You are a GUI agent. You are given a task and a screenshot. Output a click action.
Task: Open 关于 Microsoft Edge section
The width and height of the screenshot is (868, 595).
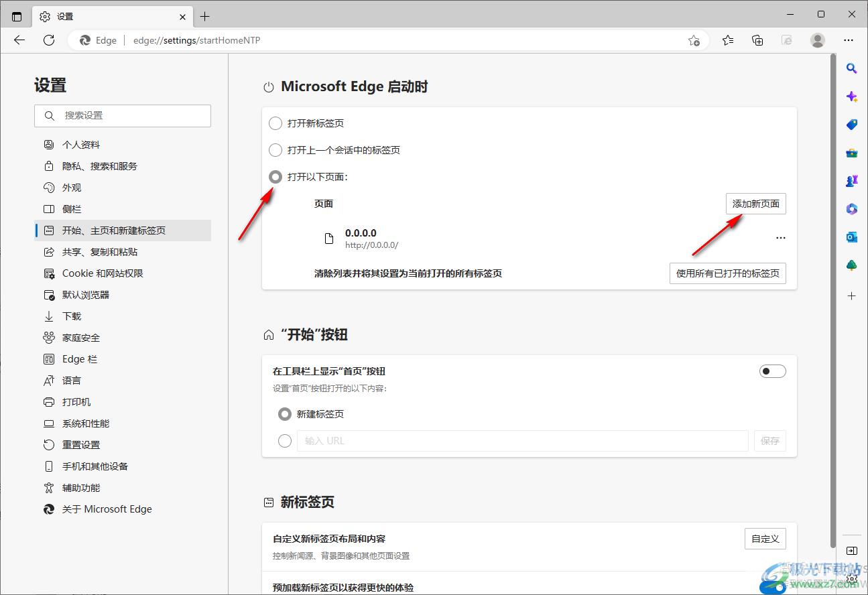click(123, 509)
